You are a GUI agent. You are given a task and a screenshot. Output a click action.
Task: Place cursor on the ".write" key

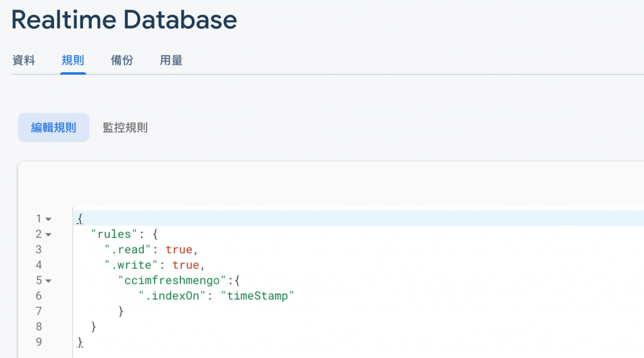[131, 265]
